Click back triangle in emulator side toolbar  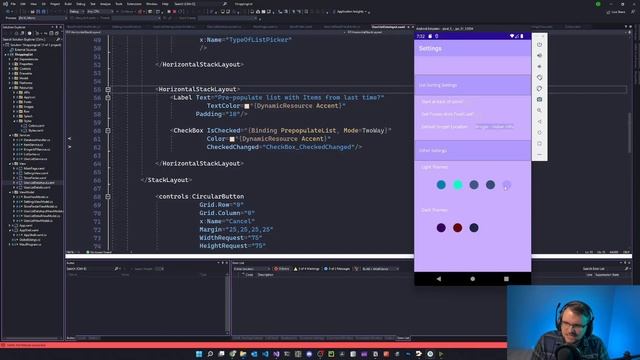coord(539,121)
